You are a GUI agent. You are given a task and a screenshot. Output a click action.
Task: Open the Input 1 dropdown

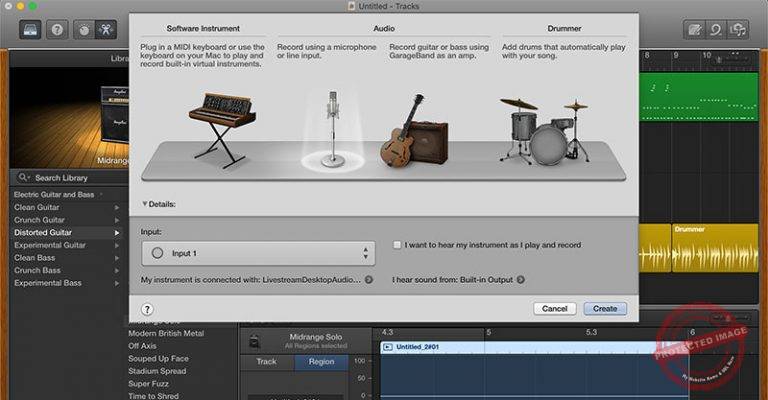[x=258, y=253]
